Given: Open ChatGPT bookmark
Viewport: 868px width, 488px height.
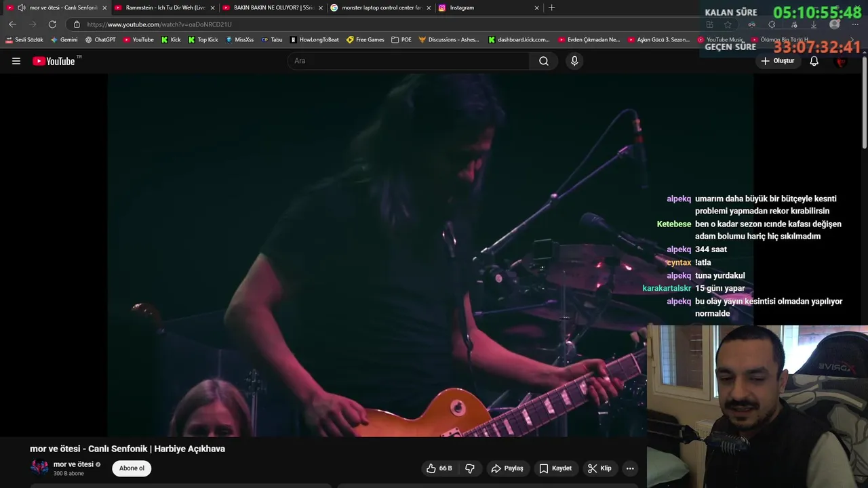Looking at the screenshot, I should click(x=100, y=40).
